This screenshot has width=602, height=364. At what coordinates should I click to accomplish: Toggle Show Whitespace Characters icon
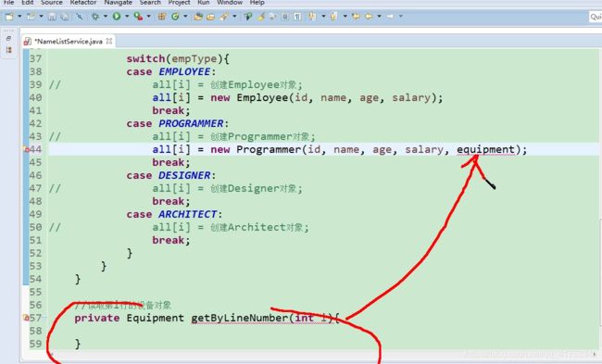[x=297, y=17]
